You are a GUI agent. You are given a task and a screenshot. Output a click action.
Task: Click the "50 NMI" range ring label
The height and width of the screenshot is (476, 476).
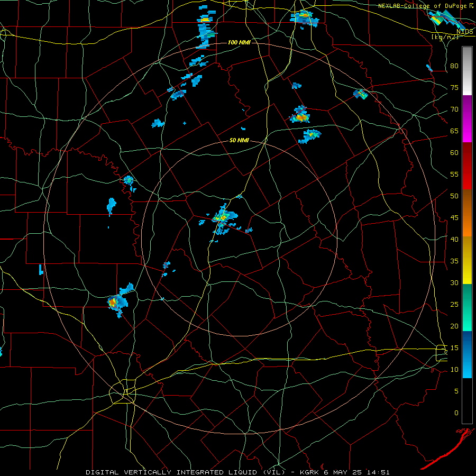(x=239, y=140)
